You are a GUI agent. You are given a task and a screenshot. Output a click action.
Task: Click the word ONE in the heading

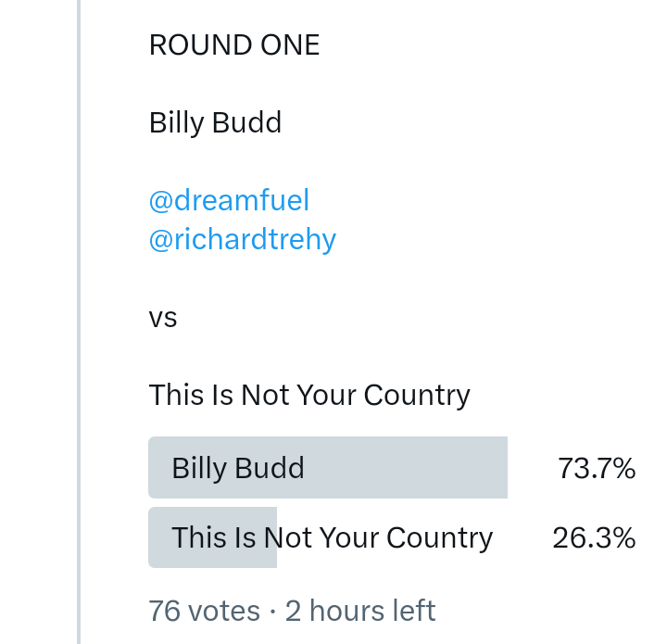[x=295, y=45]
